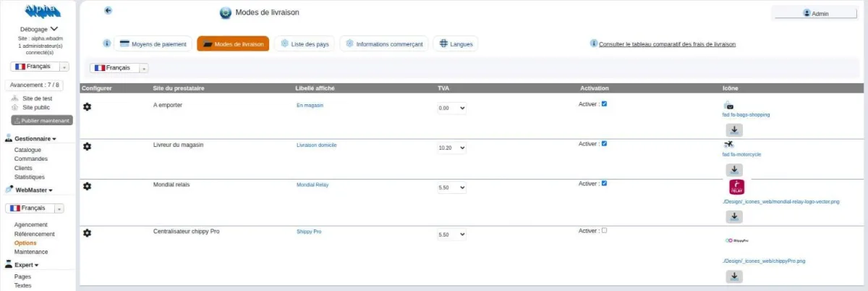Uncheck Activer for A emporter

click(604, 104)
